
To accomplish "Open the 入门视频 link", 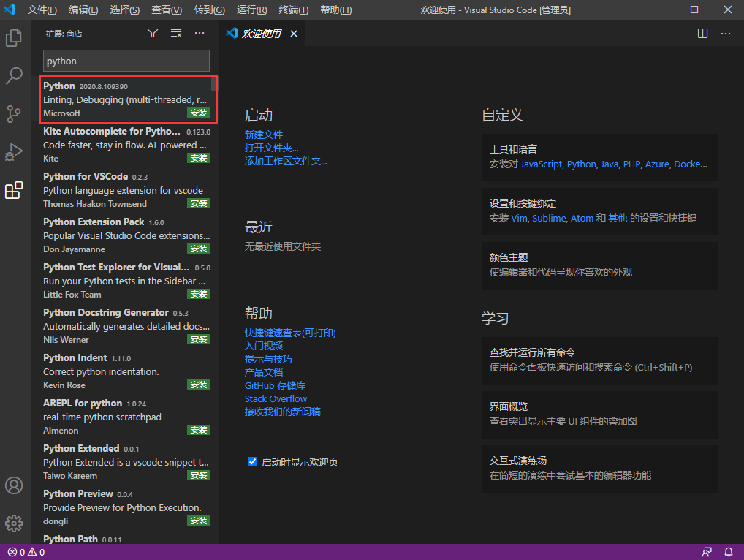I will pos(263,346).
